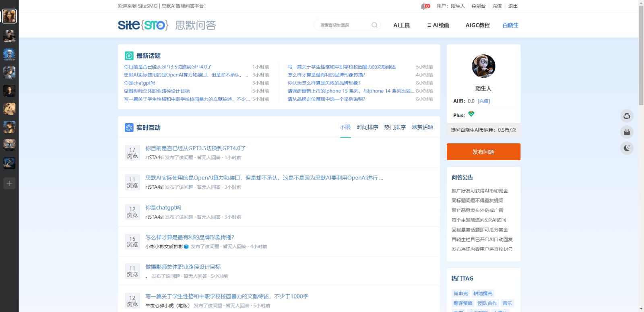644x312 pixels.
Task: Click the refresh swirl floating button
Action: pyautogui.click(x=627, y=116)
